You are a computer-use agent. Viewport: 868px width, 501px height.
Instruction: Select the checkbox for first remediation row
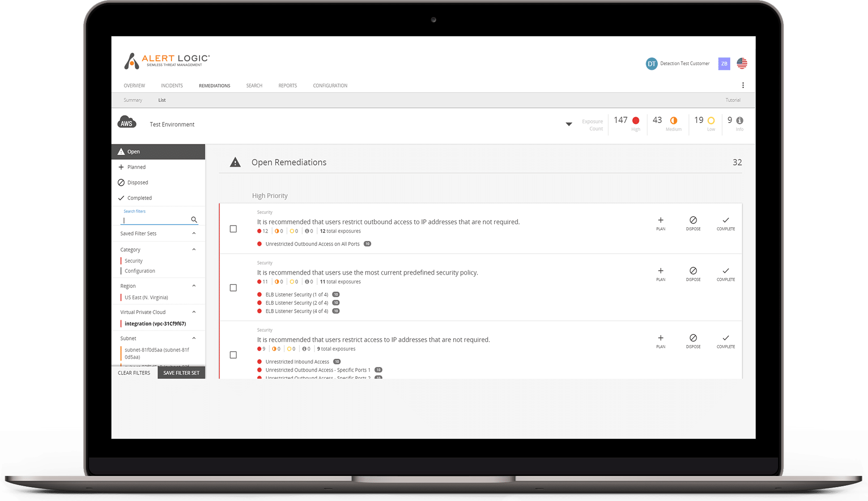(x=233, y=228)
